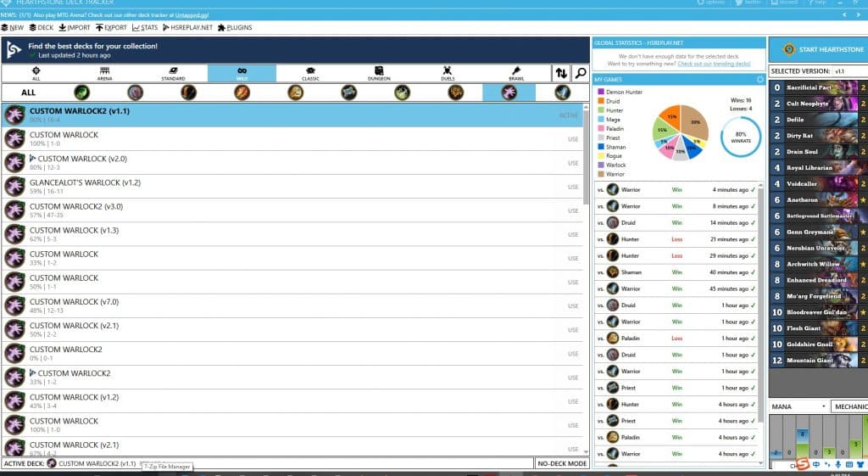Open the PLUGINS menu
This screenshot has width=868, height=476.
point(235,28)
